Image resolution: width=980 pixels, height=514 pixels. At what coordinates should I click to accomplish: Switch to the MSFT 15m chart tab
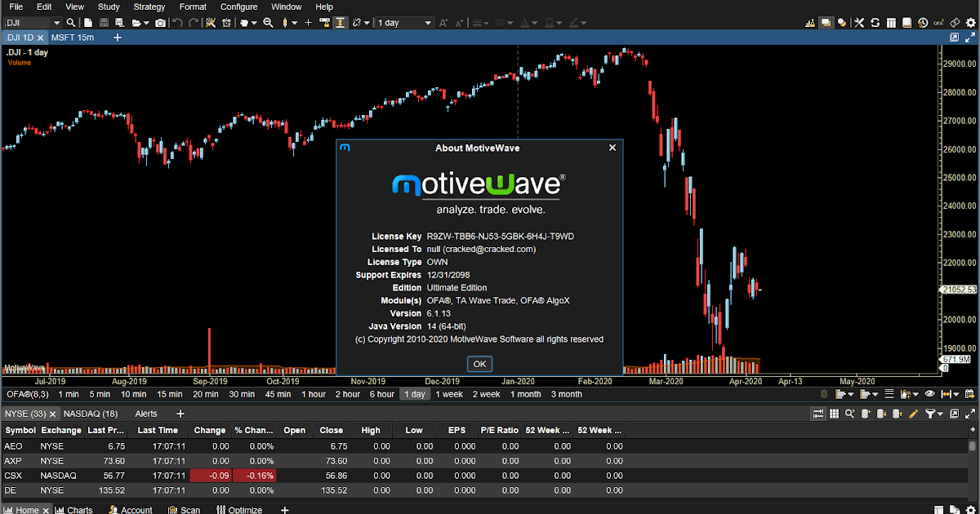pos(72,38)
